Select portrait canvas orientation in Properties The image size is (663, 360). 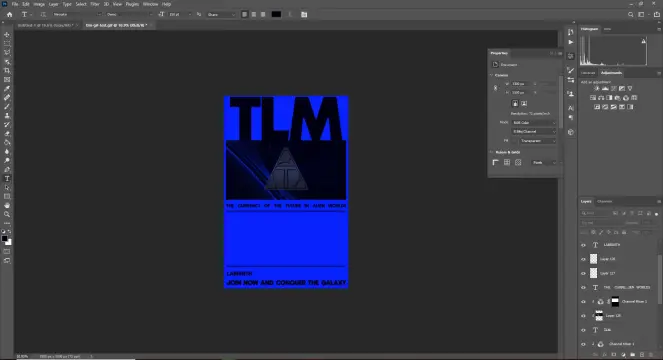(x=515, y=103)
